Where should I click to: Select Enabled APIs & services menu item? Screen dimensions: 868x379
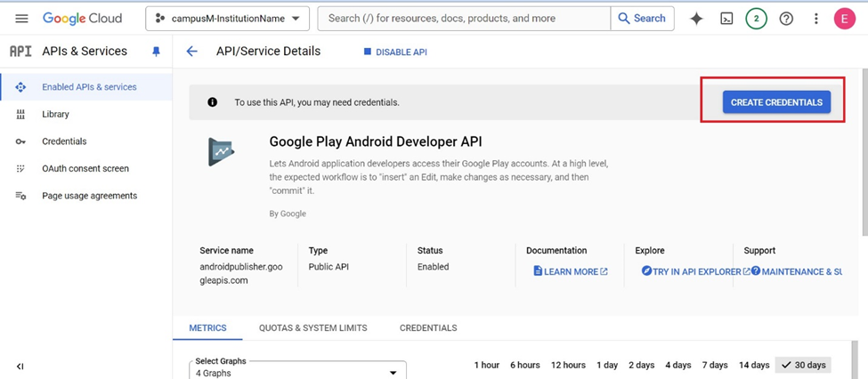[x=86, y=87]
